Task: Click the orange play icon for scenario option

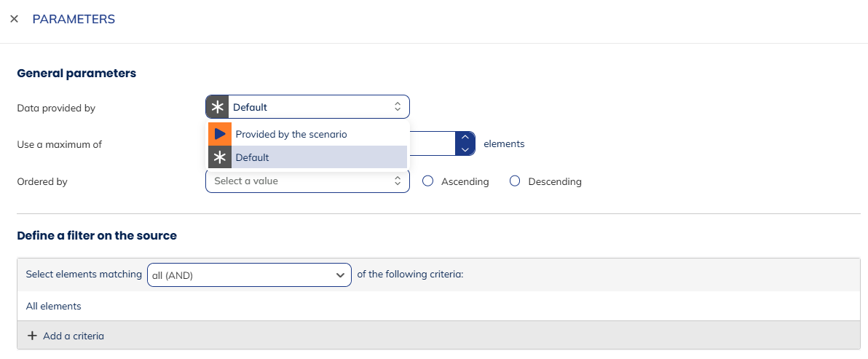Action: coord(220,134)
